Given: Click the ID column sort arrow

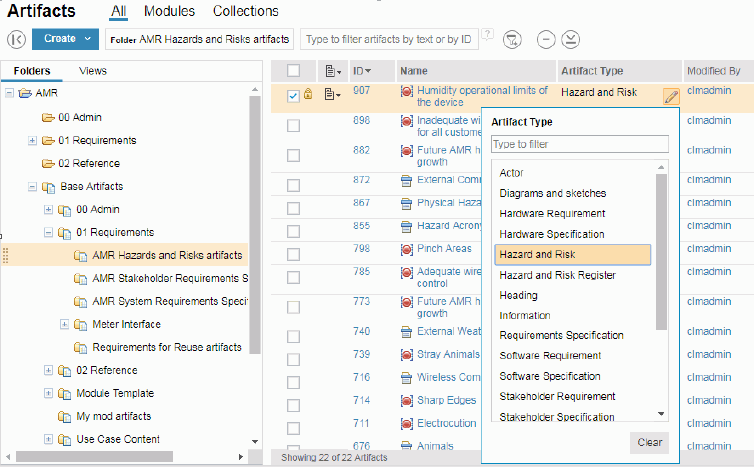Looking at the screenshot, I should (x=368, y=71).
